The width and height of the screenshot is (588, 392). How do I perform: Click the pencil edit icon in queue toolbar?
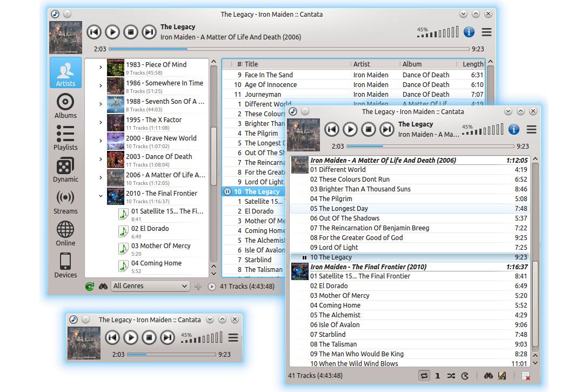pyautogui.click(x=502, y=376)
